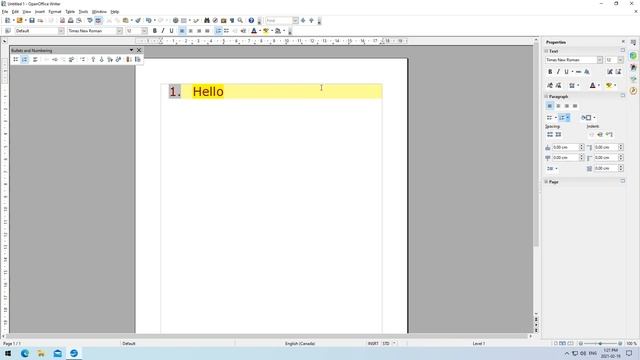Click Increase Indent icon in sidebar Indent section

pos(600,134)
